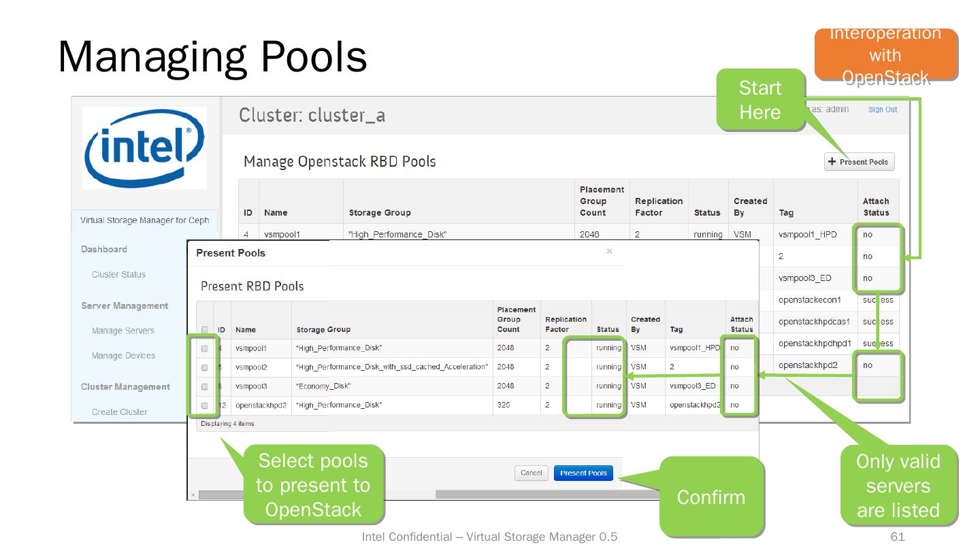Sort the dialog table by Attach Status

tap(742, 324)
